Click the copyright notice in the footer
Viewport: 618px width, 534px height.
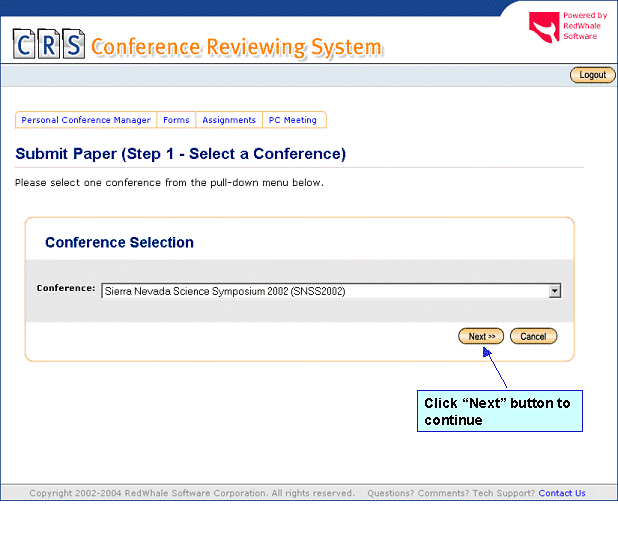192,493
